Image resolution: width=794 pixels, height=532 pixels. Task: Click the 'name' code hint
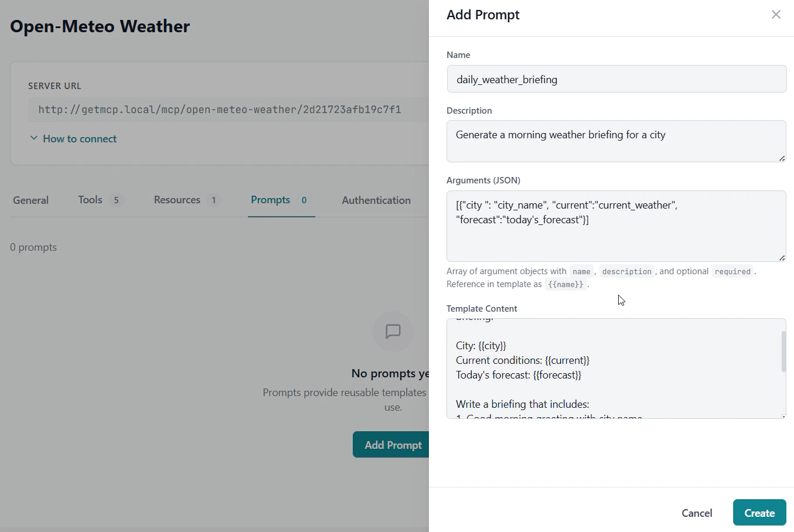pos(581,271)
